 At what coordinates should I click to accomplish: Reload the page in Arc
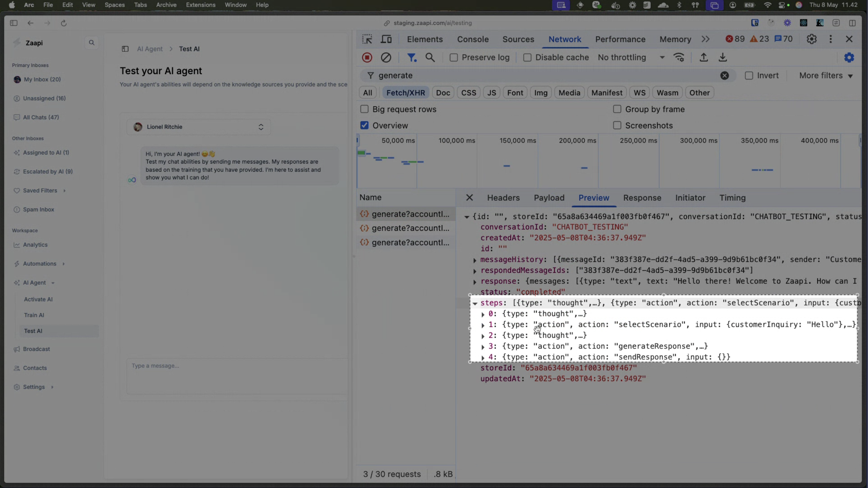64,23
